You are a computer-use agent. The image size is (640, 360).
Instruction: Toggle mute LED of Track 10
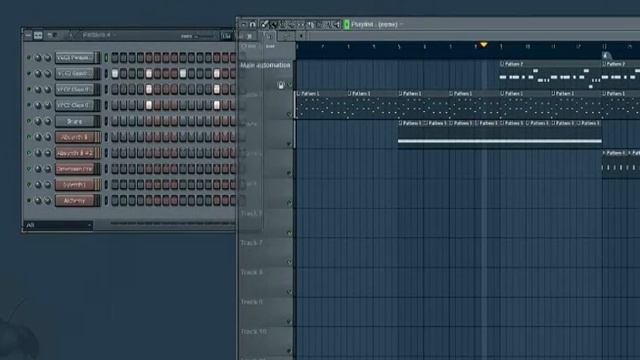(x=290, y=351)
